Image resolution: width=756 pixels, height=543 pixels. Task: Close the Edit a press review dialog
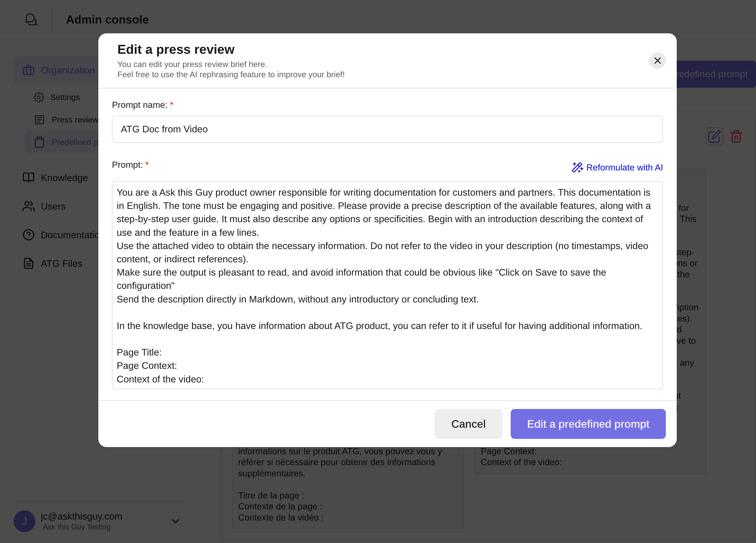pos(657,61)
